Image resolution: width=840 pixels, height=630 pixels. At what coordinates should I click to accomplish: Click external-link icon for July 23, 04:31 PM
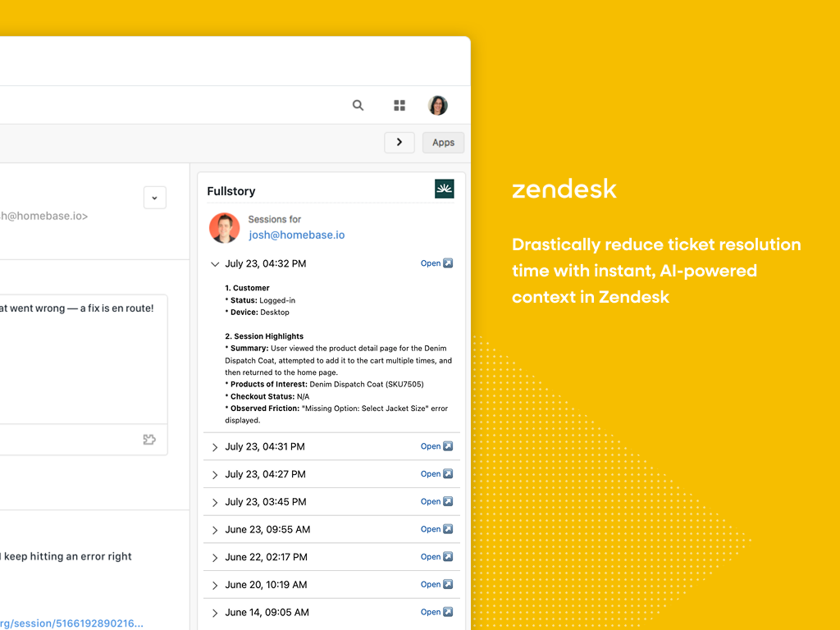pos(449,446)
